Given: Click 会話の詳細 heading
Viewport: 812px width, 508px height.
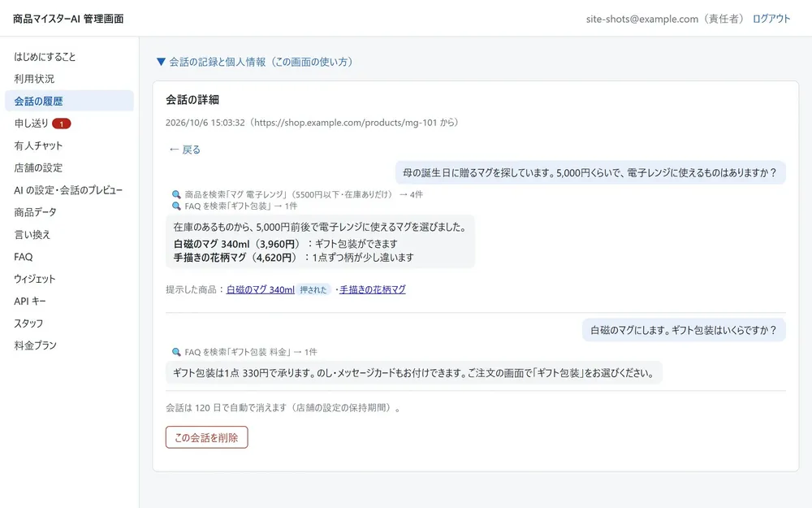Looking at the screenshot, I should point(192,99).
